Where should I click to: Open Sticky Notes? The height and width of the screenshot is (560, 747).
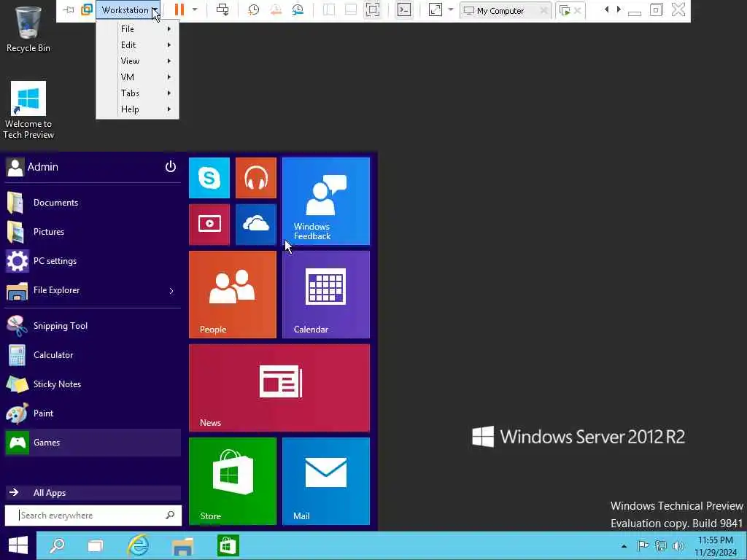click(x=93, y=384)
